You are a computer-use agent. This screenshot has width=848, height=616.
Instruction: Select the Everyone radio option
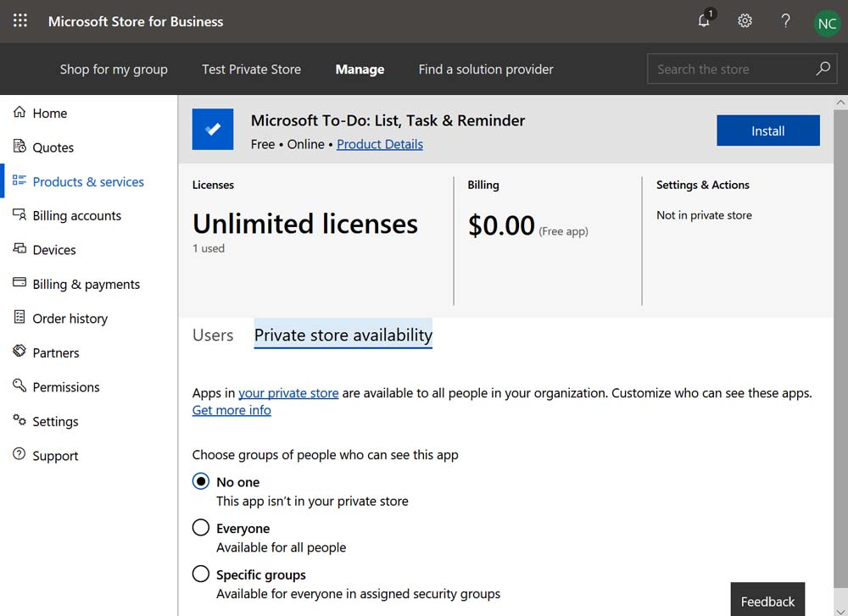click(x=201, y=527)
